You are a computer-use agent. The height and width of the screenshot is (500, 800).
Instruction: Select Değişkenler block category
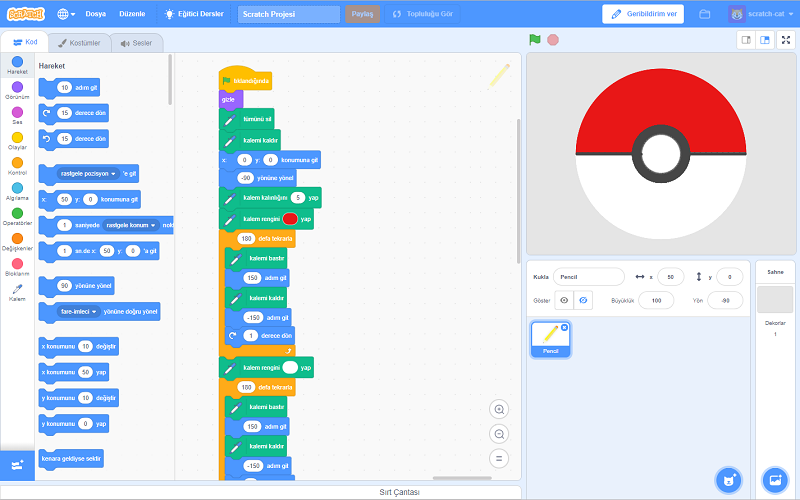click(17, 242)
